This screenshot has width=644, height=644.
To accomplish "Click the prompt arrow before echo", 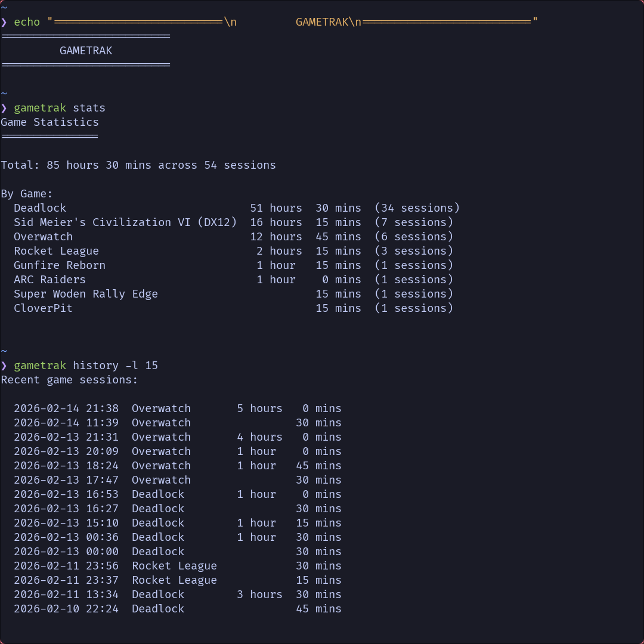I will [4, 22].
